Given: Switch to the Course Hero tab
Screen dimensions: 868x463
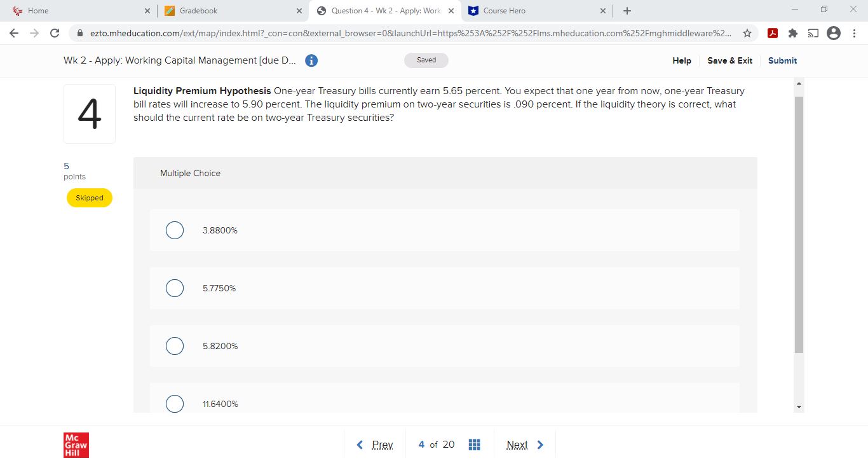Looking at the screenshot, I should [536, 11].
